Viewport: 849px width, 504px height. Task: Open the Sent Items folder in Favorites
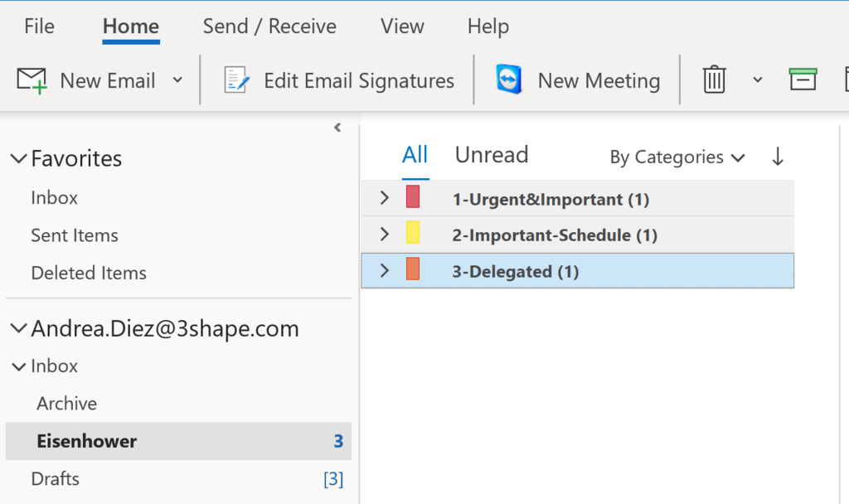[75, 235]
